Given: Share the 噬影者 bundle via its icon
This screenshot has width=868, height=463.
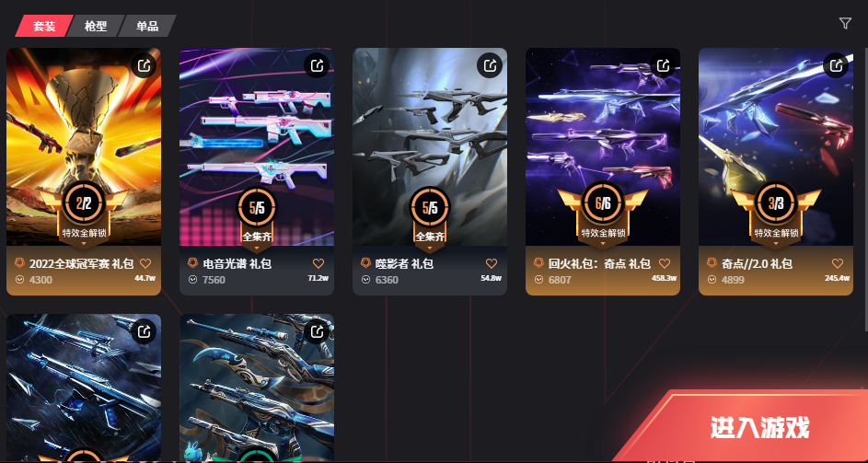Looking at the screenshot, I should [490, 66].
